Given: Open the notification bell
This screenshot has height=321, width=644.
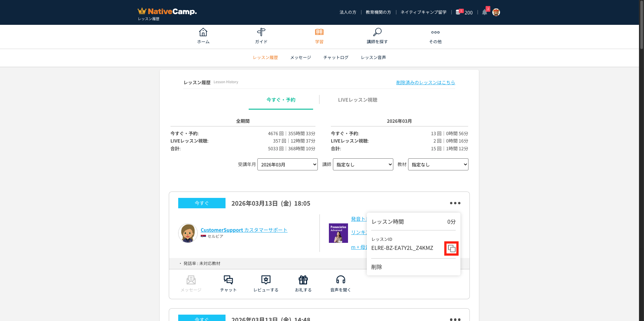Looking at the screenshot, I should 484,12.
